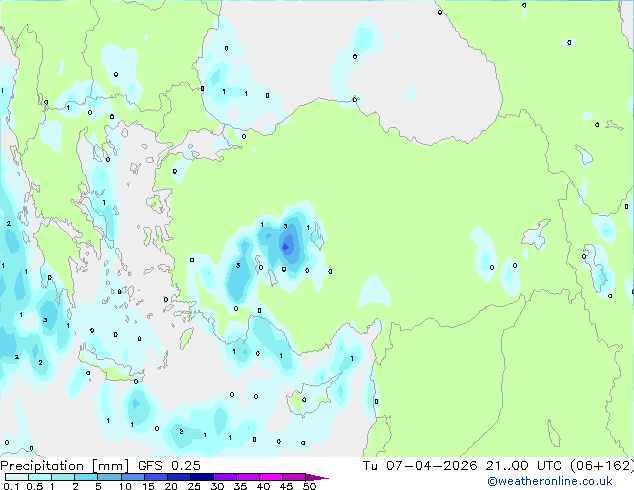634x490 pixels.
Task: Click the arrow tip beyond legend value 50
Action: 317,478
